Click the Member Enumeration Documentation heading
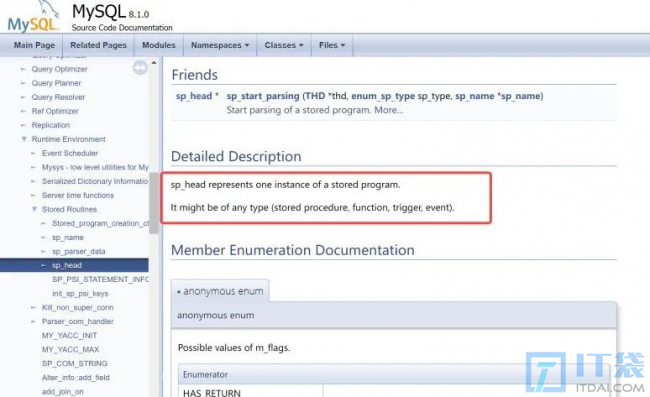The height and width of the screenshot is (397, 650). pos(293,250)
